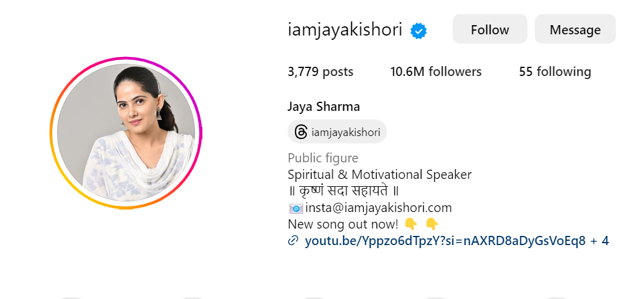The height and width of the screenshot is (299, 644).
Task: Click the 'Spiritual & Motivational Speaker' bio line
Action: pos(380,175)
